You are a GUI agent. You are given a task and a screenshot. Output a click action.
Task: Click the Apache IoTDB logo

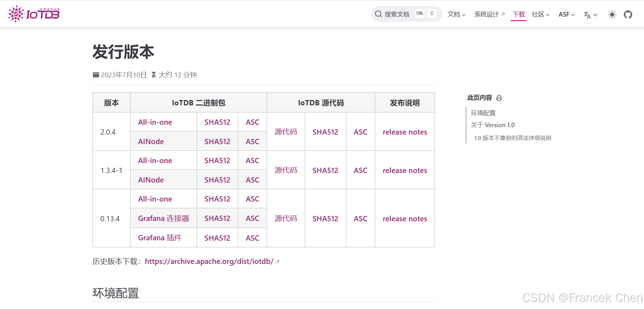[x=34, y=14]
